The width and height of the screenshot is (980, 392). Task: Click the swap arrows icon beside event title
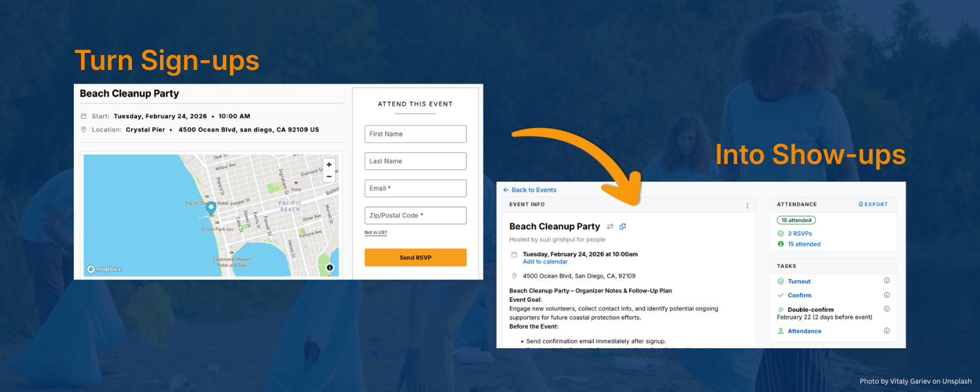pyautogui.click(x=610, y=227)
